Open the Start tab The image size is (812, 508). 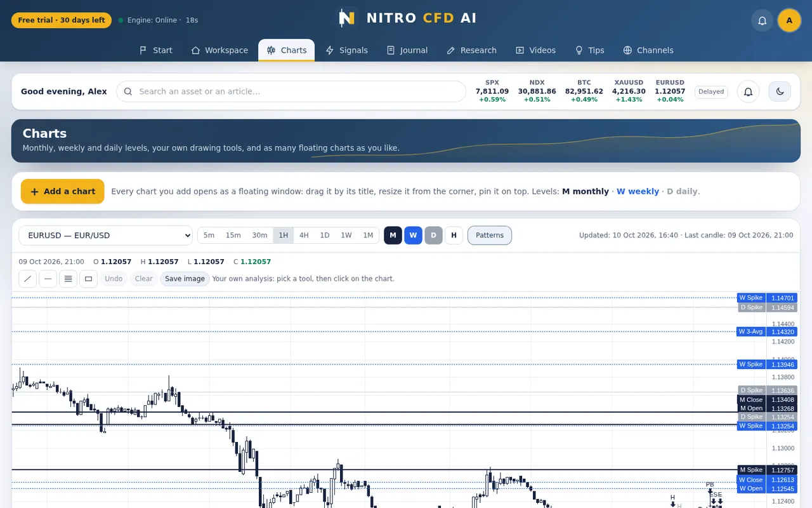pyautogui.click(x=156, y=50)
